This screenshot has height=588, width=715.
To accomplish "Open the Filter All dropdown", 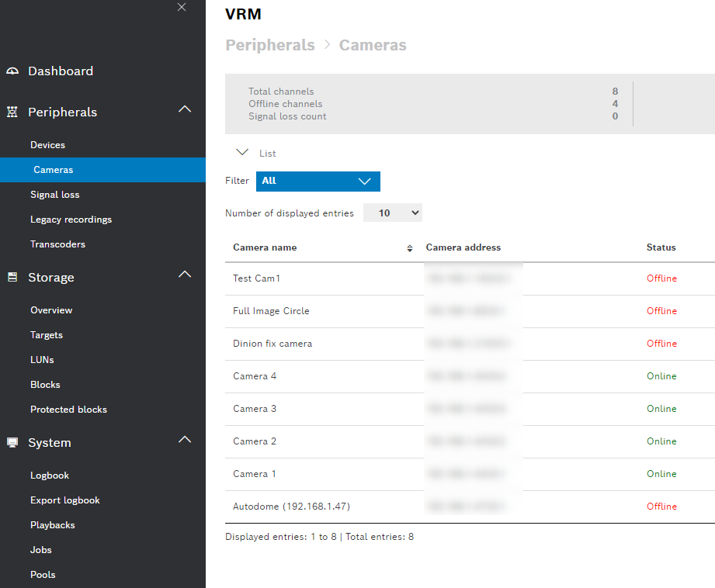I will coord(318,181).
